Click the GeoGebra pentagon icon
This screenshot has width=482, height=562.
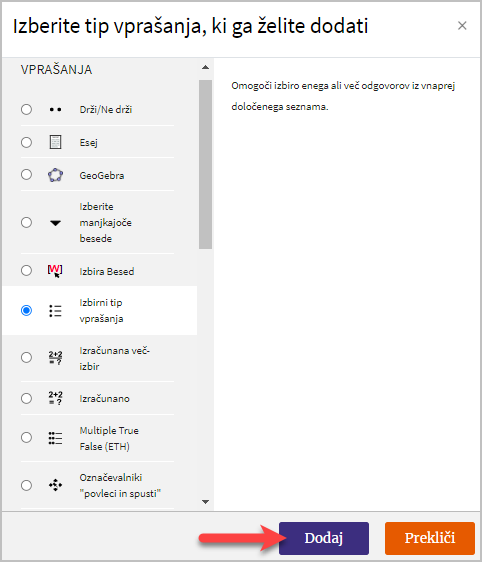[55, 175]
